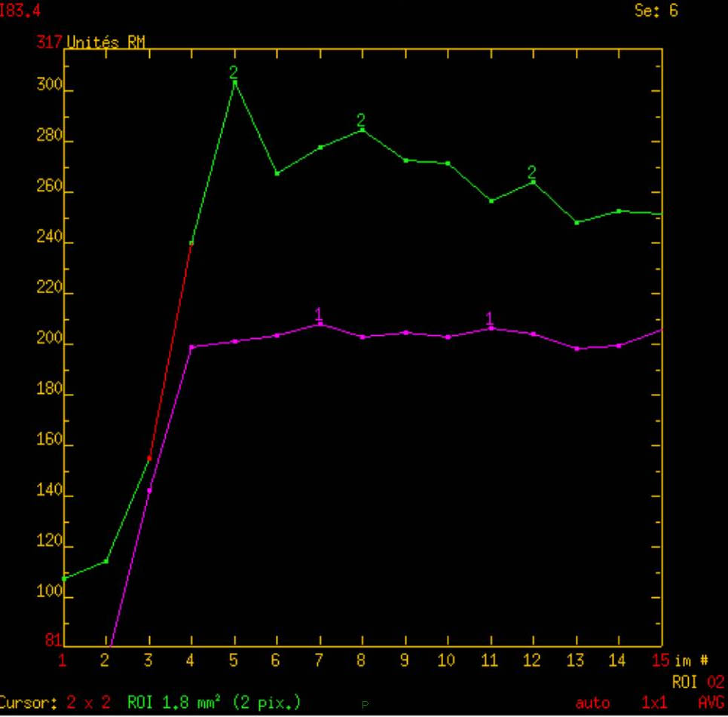Viewport: 728px width, 717px height.
Task: Click the "Cursor: 2 x 2" size text
Action: point(56,703)
